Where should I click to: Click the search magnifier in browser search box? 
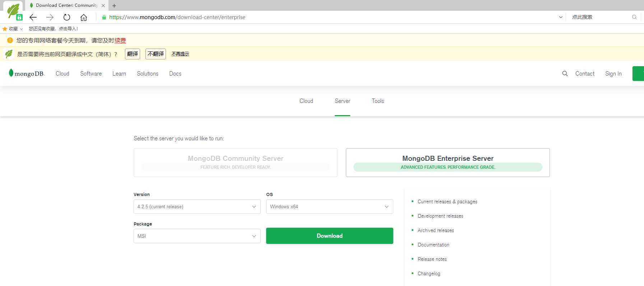click(x=634, y=17)
